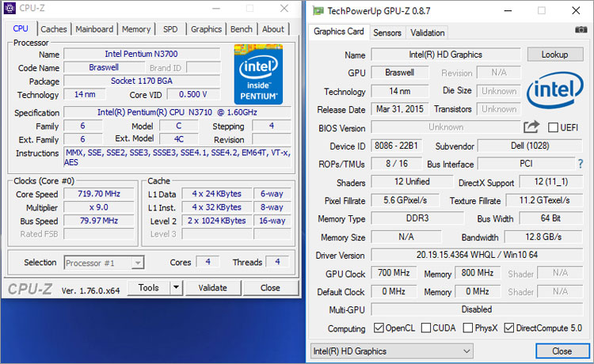Image resolution: width=594 pixels, height=364 pixels.
Task: Toggle the PhysX checkbox
Action: [x=468, y=328]
